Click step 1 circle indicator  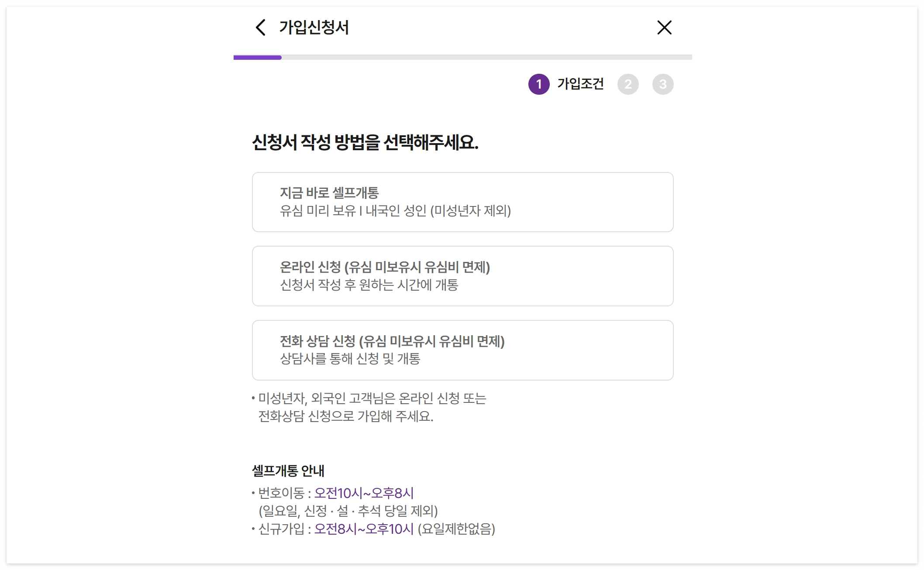(x=539, y=84)
